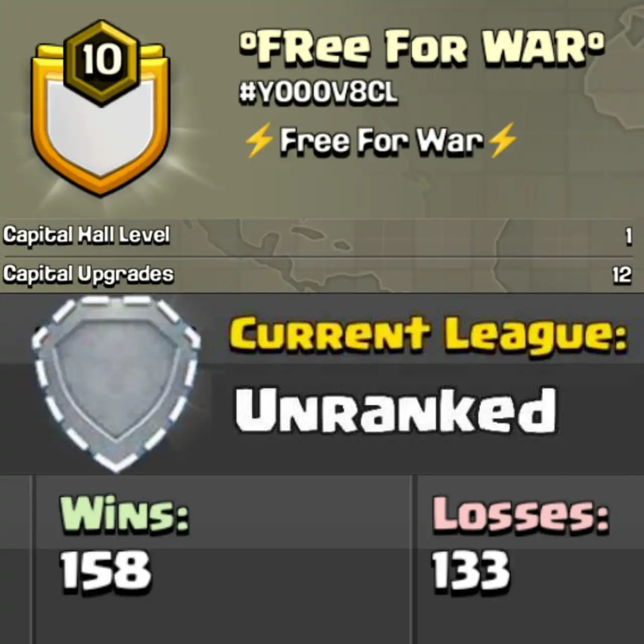This screenshot has height=644, width=644.
Task: Tap the losses count 133
Action: coord(471,570)
